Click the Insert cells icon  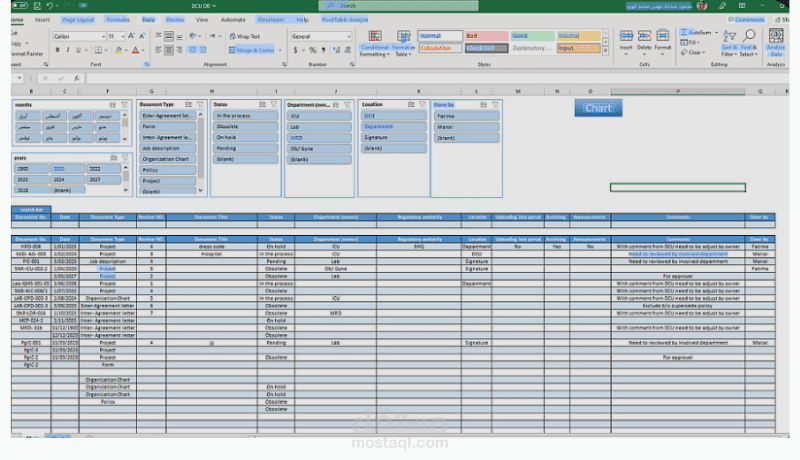[x=626, y=42]
